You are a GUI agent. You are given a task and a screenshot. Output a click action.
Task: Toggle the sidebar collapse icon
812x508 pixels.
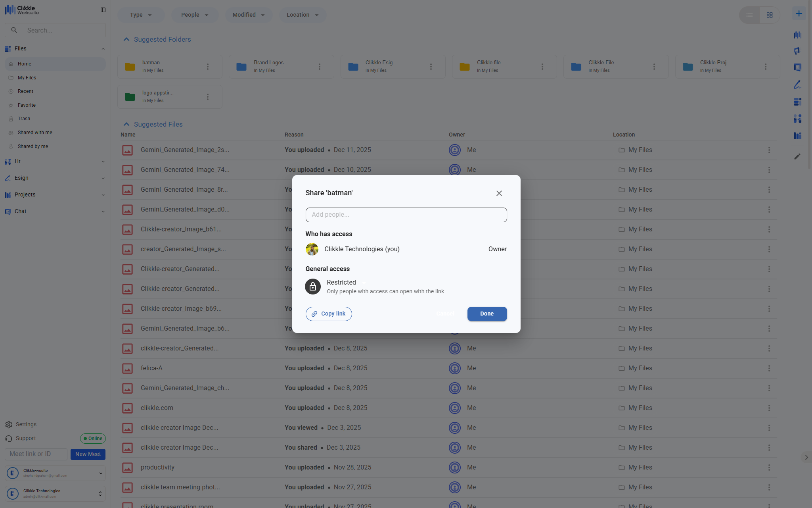[103, 10]
